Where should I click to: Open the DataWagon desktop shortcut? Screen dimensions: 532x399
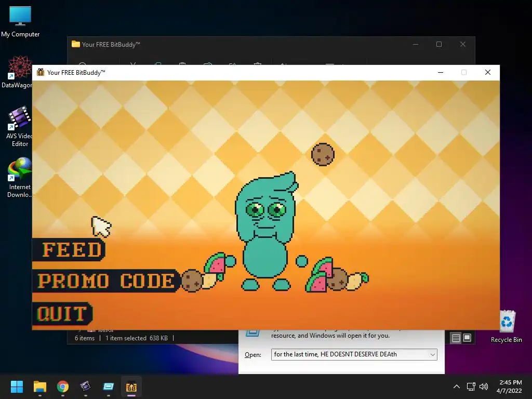pyautogui.click(x=19, y=72)
